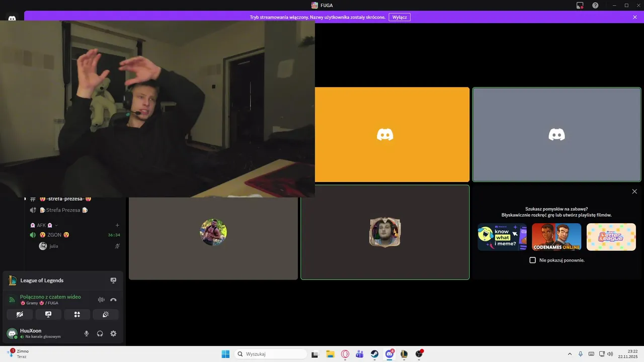Dismiss the purple streamer mode banner

(635, 17)
